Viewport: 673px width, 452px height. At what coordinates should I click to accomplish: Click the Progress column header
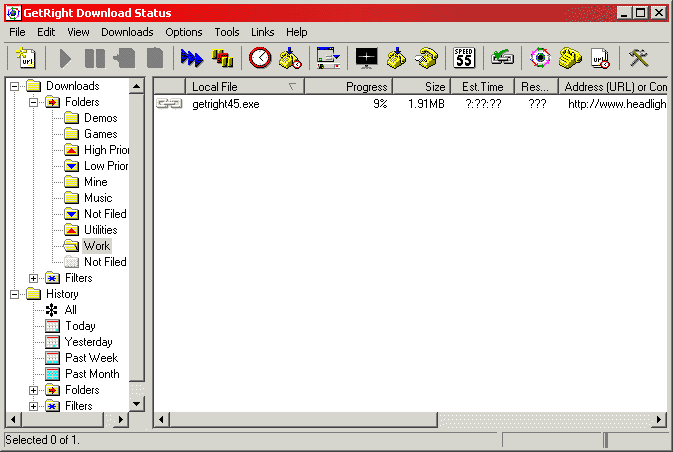349,87
